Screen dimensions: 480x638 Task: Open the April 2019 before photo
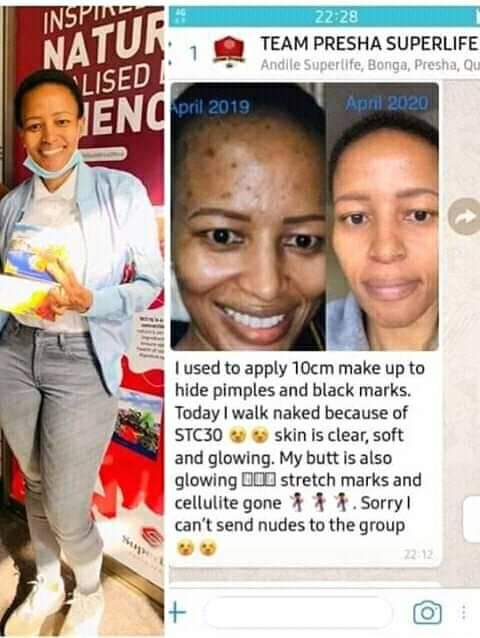[x=248, y=216]
